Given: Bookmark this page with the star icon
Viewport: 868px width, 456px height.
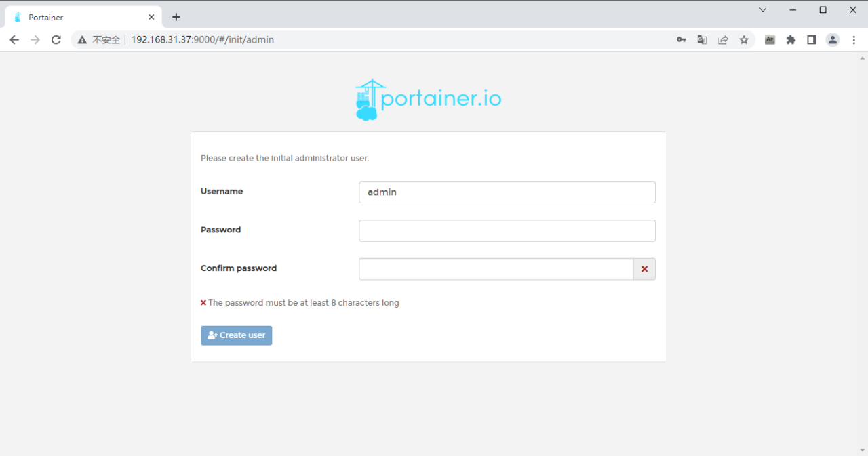Looking at the screenshot, I should click(x=744, y=39).
